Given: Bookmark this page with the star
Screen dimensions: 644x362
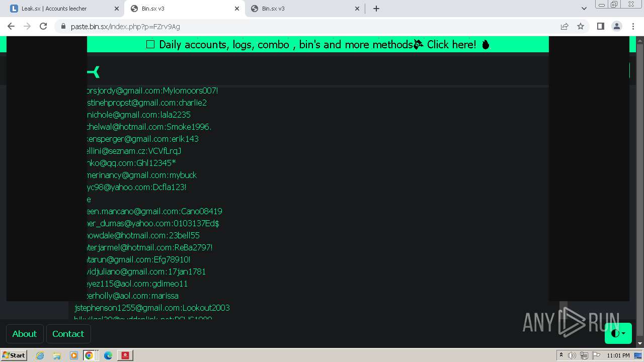Looking at the screenshot, I should [581, 26].
